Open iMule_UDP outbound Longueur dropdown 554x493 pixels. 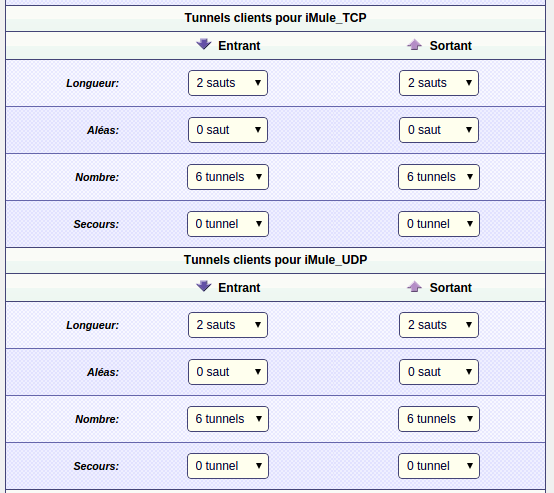pos(439,325)
